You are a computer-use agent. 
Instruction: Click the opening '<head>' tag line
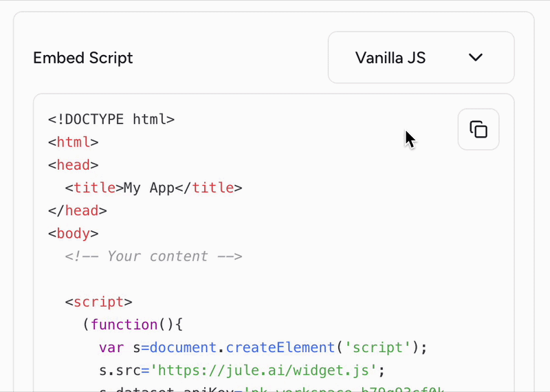(x=74, y=165)
